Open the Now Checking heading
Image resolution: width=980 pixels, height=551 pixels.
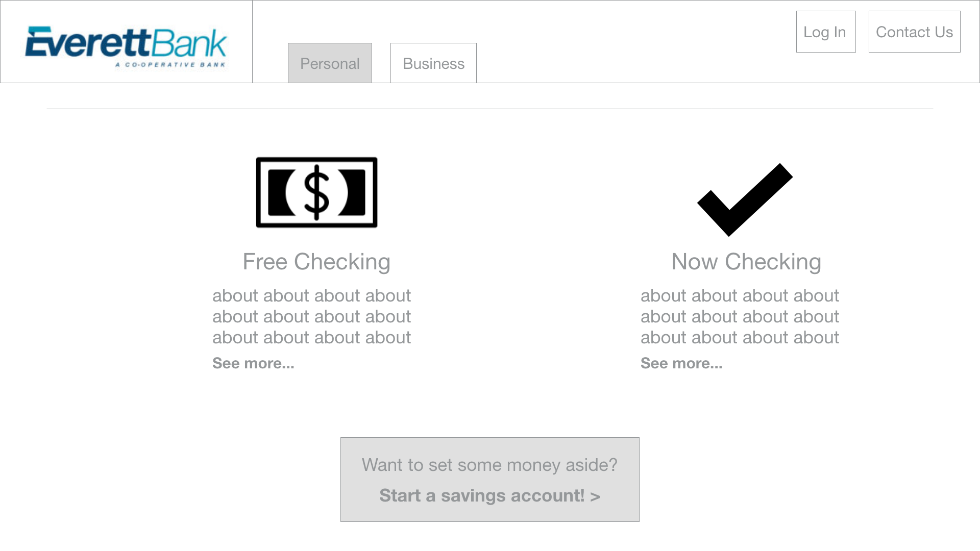746,262
